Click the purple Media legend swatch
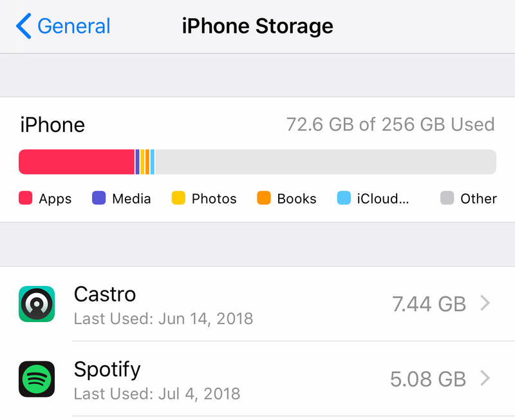This screenshot has height=420, width=515. 98,198
